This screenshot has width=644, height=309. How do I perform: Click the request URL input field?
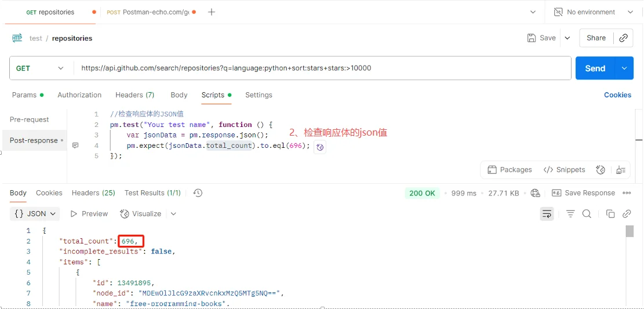click(x=322, y=68)
